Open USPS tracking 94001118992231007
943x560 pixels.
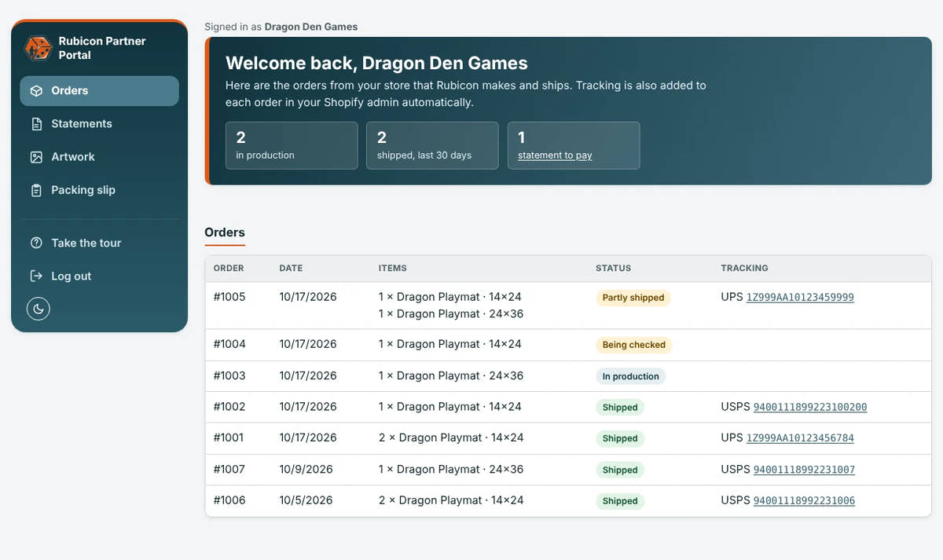pyautogui.click(x=804, y=470)
